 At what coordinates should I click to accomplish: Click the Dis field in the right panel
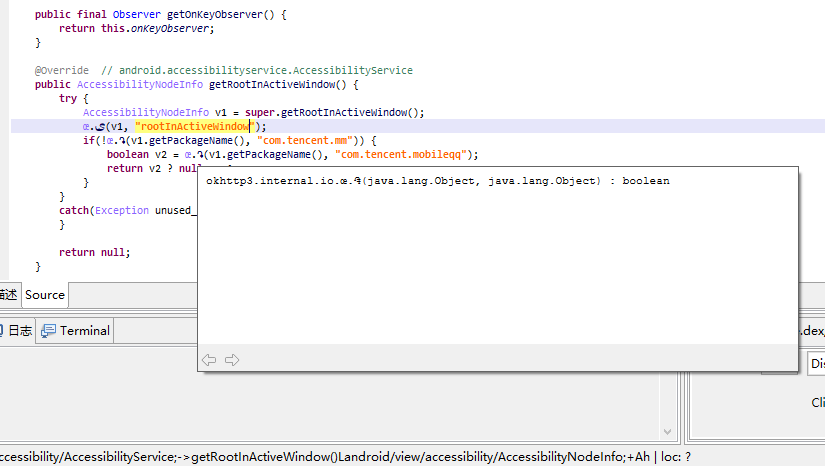816,364
